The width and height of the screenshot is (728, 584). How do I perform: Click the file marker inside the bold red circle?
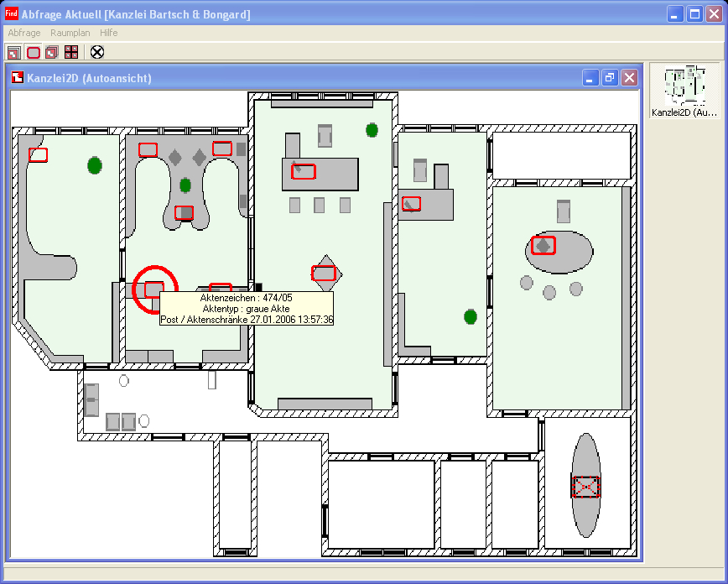[x=153, y=289]
